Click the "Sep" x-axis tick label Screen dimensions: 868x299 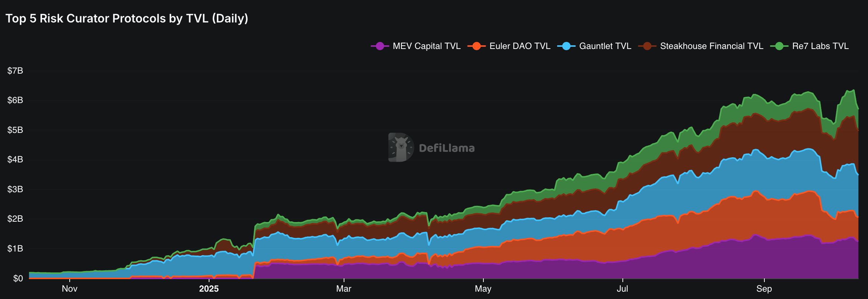764,289
